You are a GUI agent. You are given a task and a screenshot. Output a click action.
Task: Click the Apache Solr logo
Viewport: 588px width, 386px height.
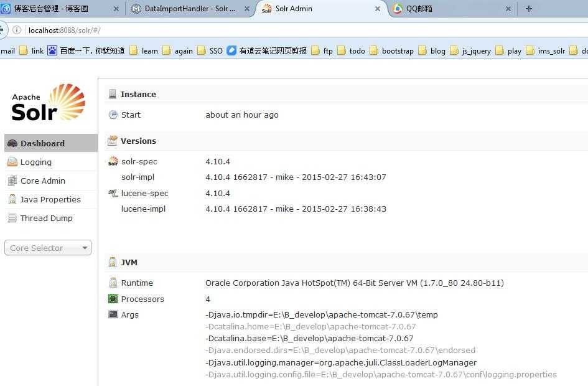point(49,102)
